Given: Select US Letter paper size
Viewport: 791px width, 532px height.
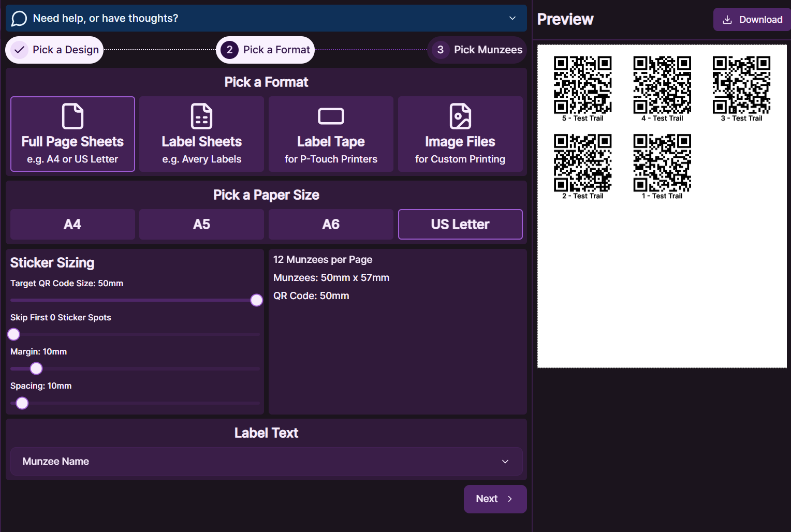Looking at the screenshot, I should coord(460,224).
